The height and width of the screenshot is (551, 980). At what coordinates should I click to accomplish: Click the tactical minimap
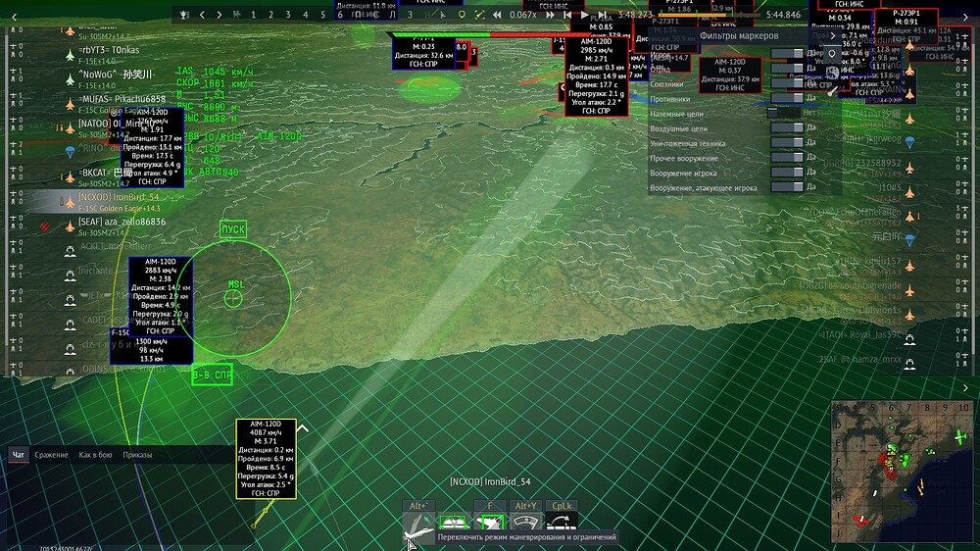coord(902,472)
